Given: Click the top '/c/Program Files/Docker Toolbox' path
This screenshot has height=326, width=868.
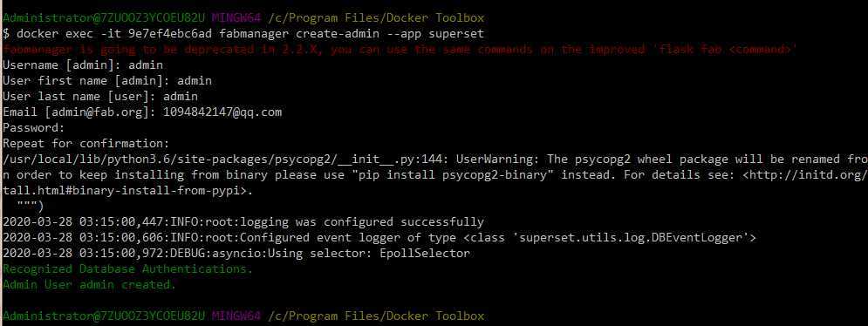Looking at the screenshot, I should (x=376, y=17).
